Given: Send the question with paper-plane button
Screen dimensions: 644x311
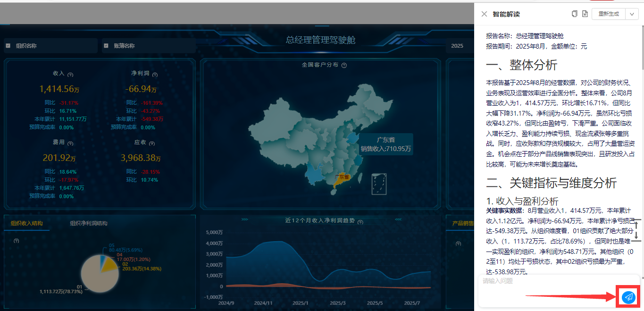Looking at the screenshot, I should pyautogui.click(x=628, y=297).
